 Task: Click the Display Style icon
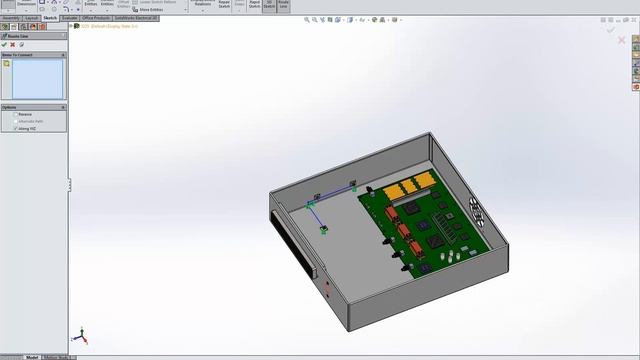click(x=350, y=20)
